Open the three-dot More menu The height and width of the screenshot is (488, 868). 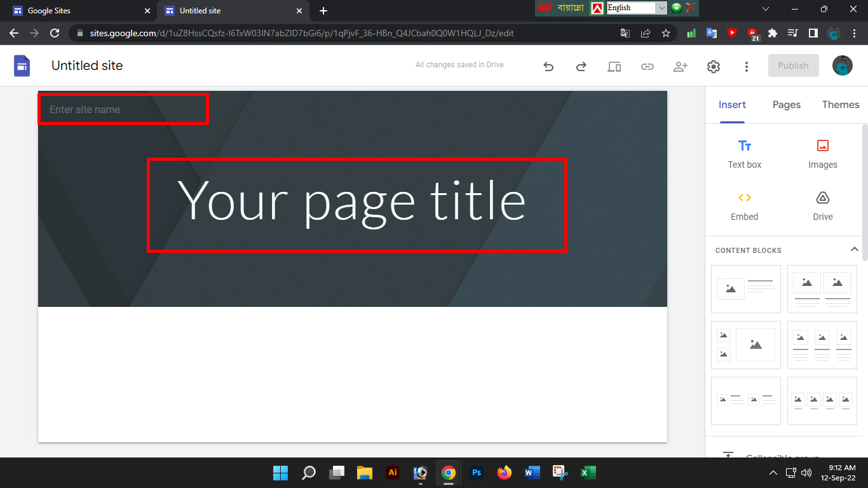coord(747,66)
